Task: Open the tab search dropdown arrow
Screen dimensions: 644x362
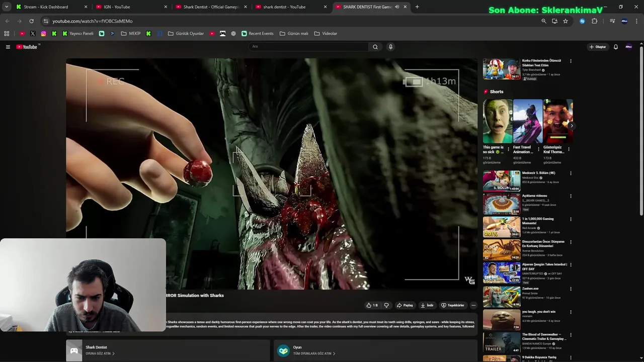Action: pyautogui.click(x=7, y=7)
